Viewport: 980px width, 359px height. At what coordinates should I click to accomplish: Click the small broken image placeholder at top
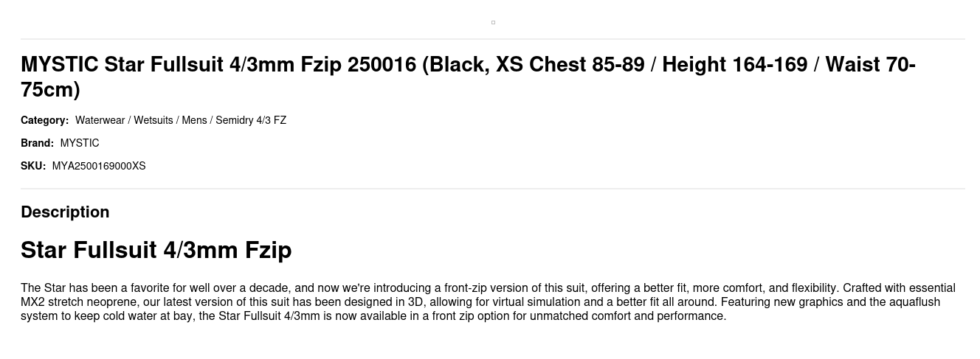[x=493, y=22]
